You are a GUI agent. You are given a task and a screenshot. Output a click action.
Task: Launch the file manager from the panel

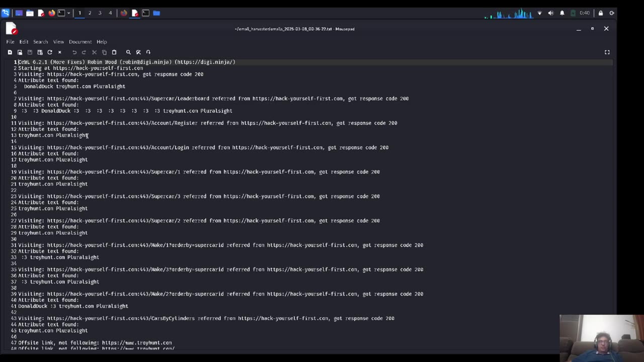click(30, 13)
